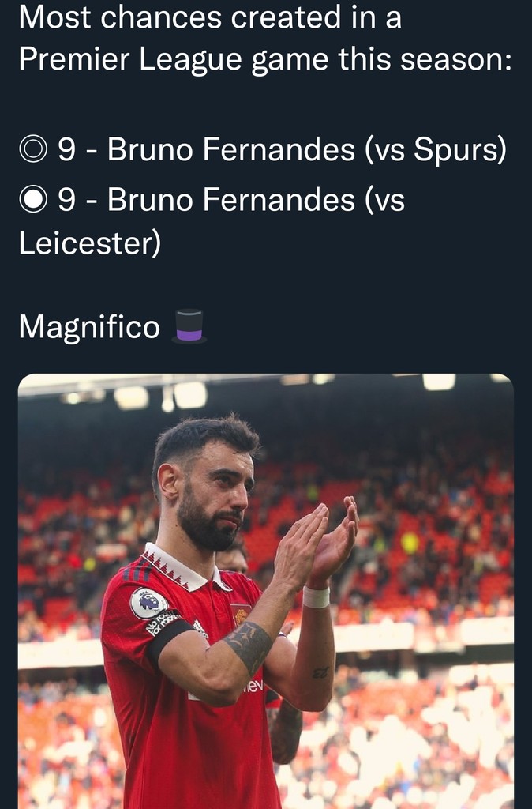Tap the filled circle emoji before second stat

click(x=35, y=201)
